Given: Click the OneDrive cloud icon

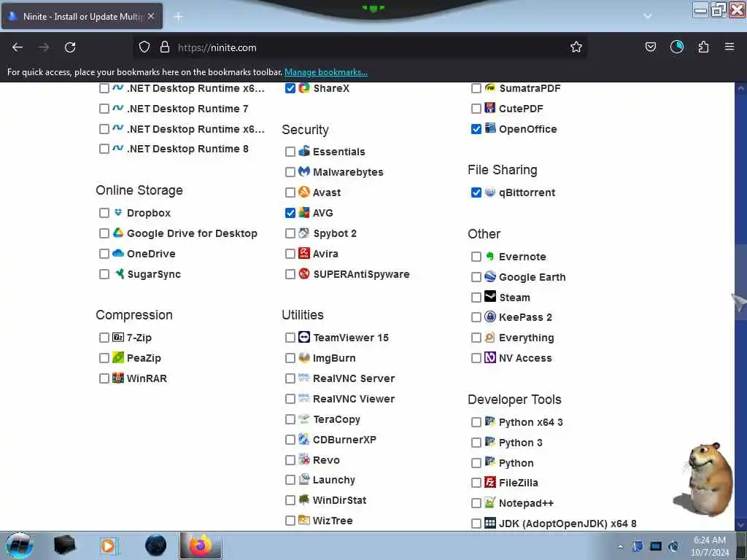Looking at the screenshot, I should [118, 253].
